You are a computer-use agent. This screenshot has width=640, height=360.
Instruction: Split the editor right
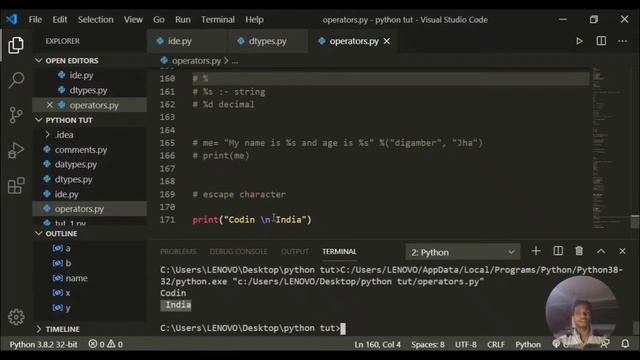click(601, 41)
